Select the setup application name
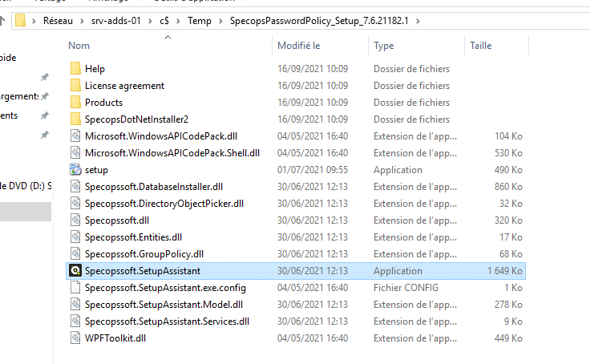 [x=96, y=170]
